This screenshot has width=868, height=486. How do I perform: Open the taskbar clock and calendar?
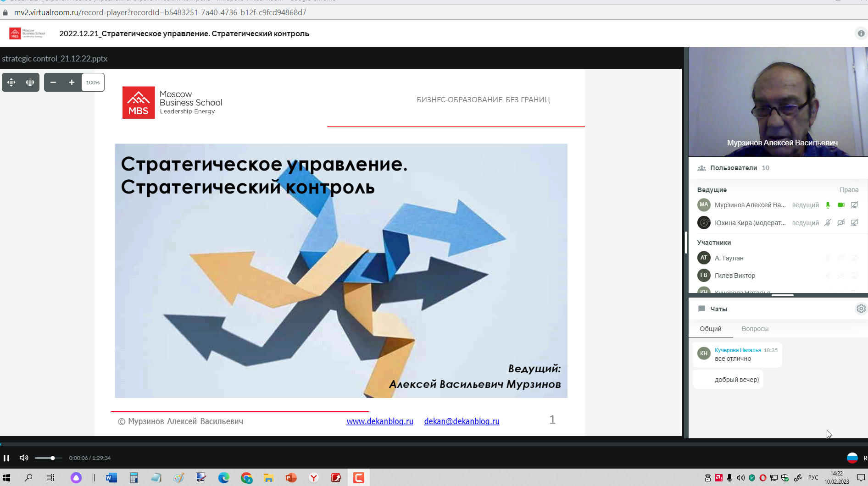pyautogui.click(x=837, y=478)
